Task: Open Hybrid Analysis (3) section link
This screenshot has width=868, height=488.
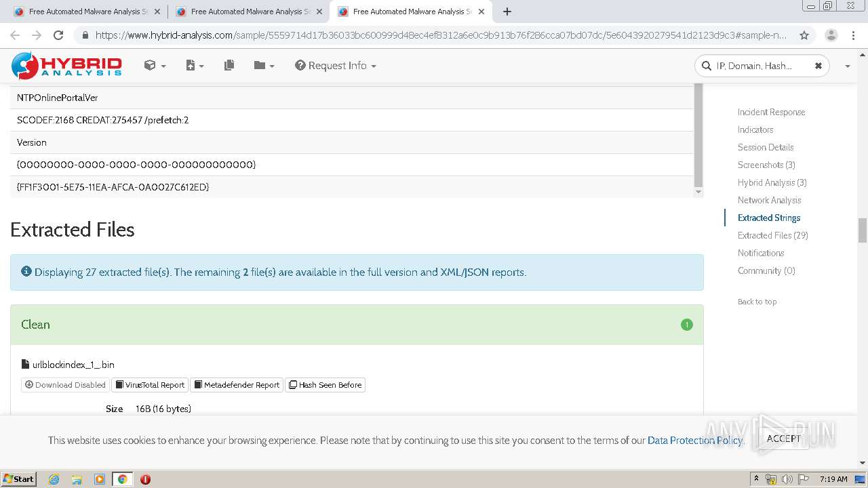Action: point(772,182)
